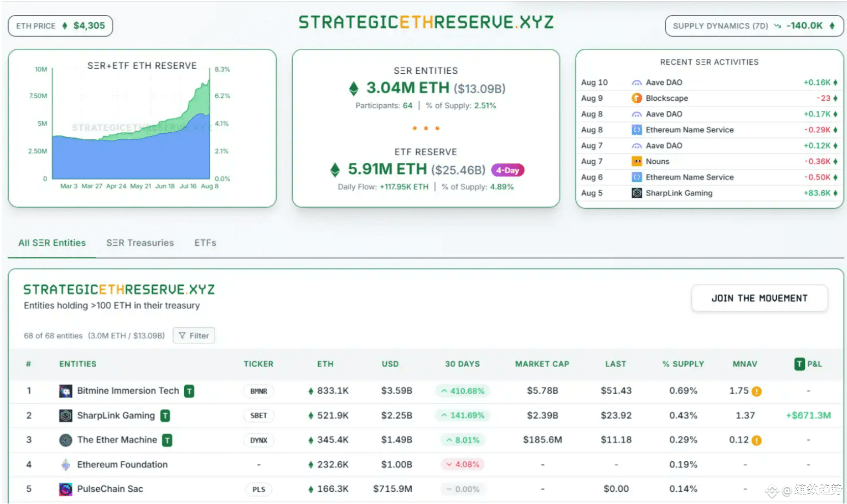The height and width of the screenshot is (504, 847).
Task: Click the SharpLink Gaming logo in table
Action: point(66,416)
